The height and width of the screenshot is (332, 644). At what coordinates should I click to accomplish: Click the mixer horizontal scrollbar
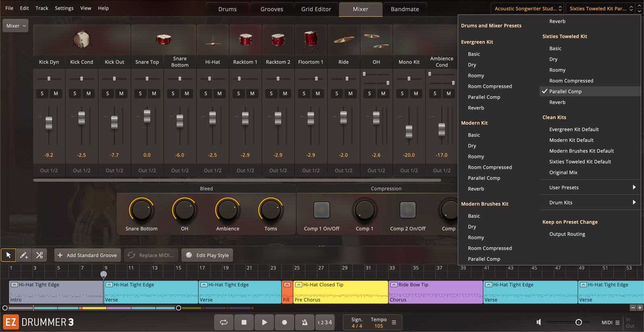coord(237,180)
